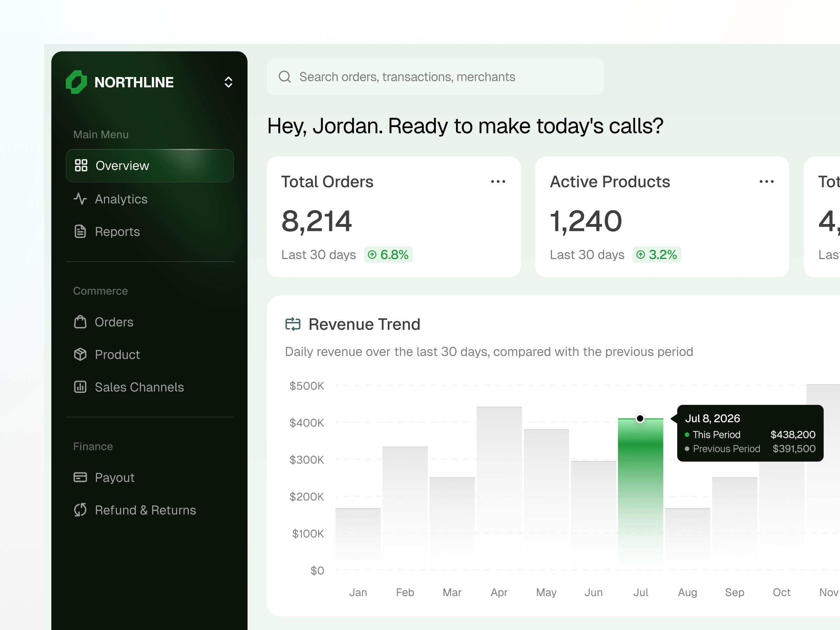Select the Overview grid icon

(81, 166)
